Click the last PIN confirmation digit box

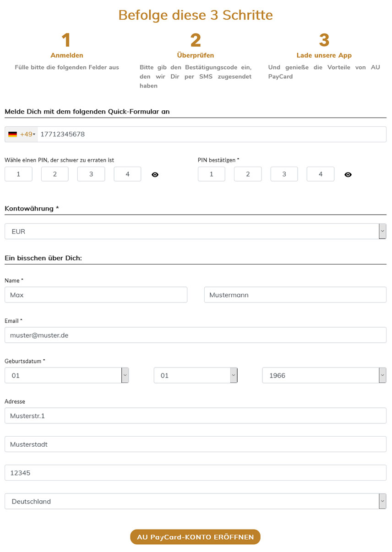[x=321, y=174]
